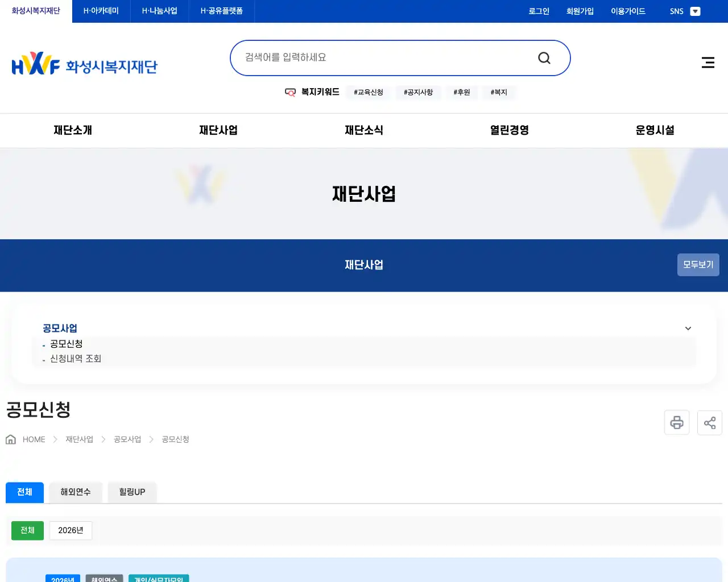Open the hamburger menu icon
The height and width of the screenshot is (582, 728).
(x=708, y=63)
